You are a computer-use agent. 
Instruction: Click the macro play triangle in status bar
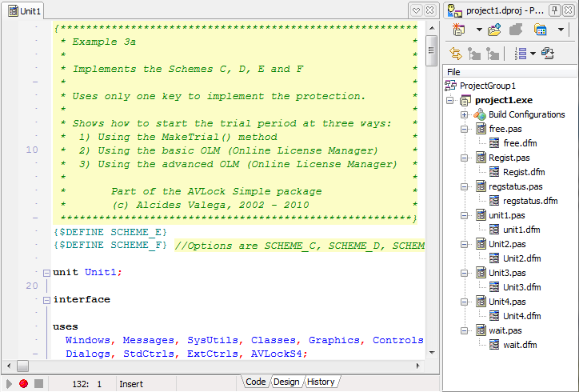9,384
